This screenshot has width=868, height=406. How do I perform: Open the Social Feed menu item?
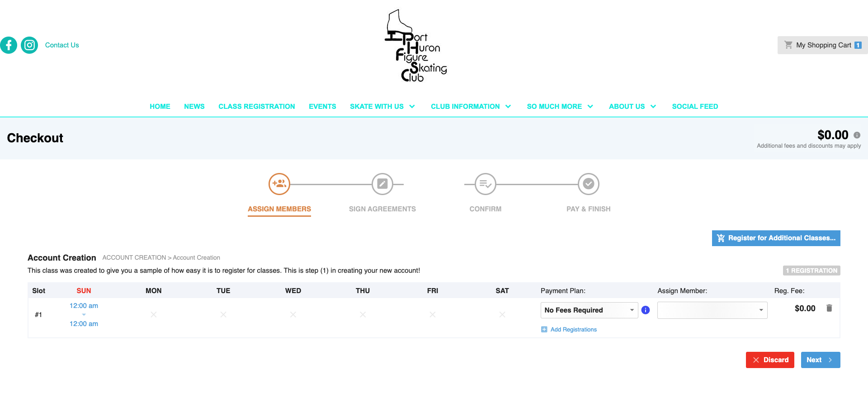694,107
